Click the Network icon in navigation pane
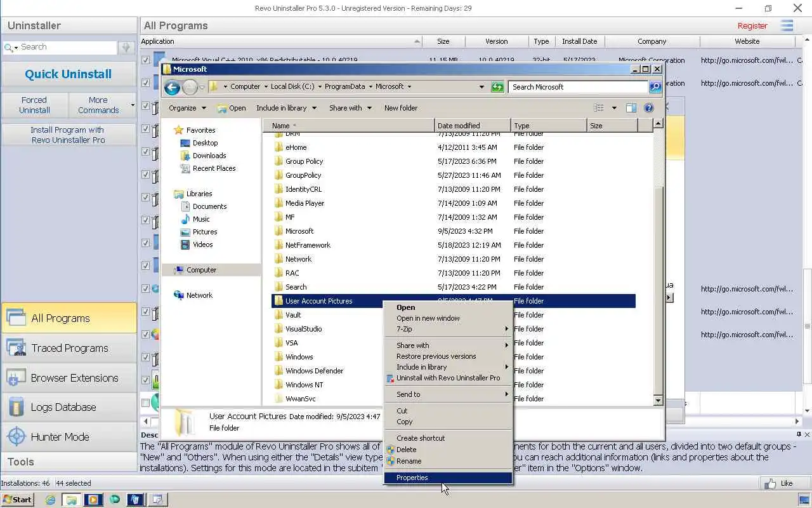Image resolution: width=812 pixels, height=508 pixels. (x=179, y=295)
